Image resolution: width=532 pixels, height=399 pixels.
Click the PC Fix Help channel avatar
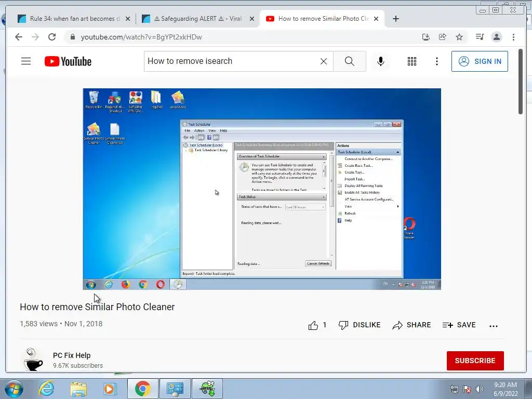[x=33, y=360]
